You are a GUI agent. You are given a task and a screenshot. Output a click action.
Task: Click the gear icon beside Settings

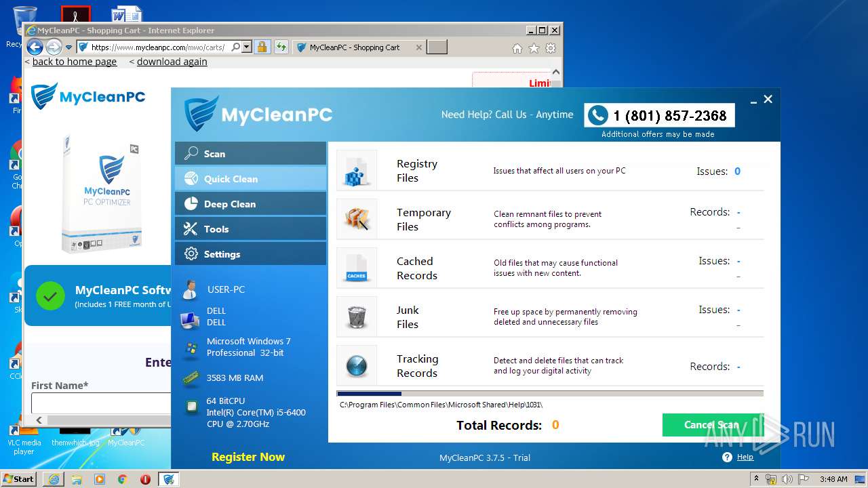(x=191, y=254)
